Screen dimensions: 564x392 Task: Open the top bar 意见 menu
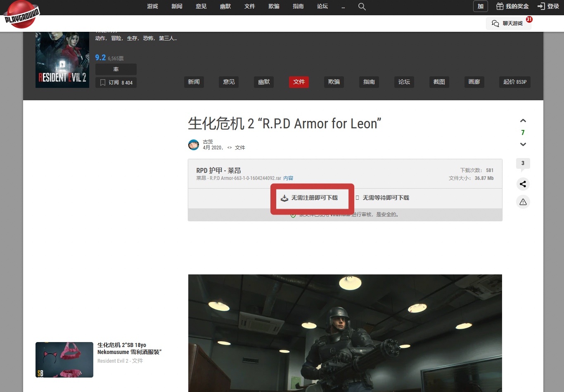[201, 6]
